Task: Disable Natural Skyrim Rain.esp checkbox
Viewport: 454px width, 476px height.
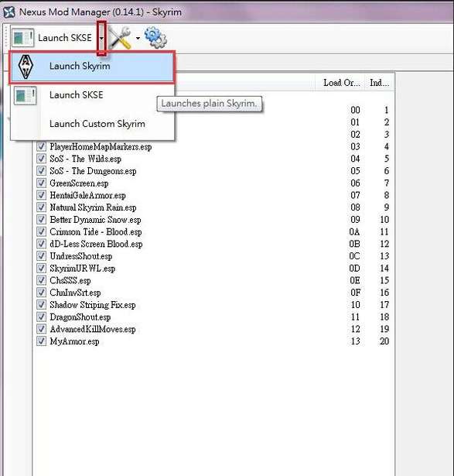Action: 41,207
